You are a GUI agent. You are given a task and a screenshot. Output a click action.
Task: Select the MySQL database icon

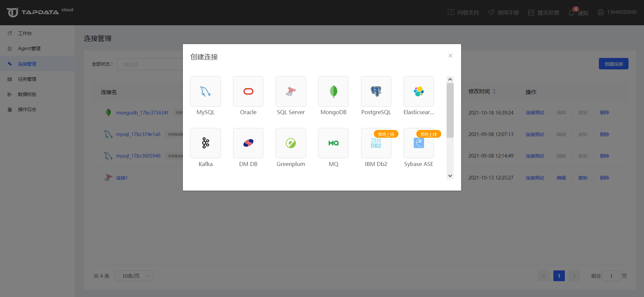[205, 91]
